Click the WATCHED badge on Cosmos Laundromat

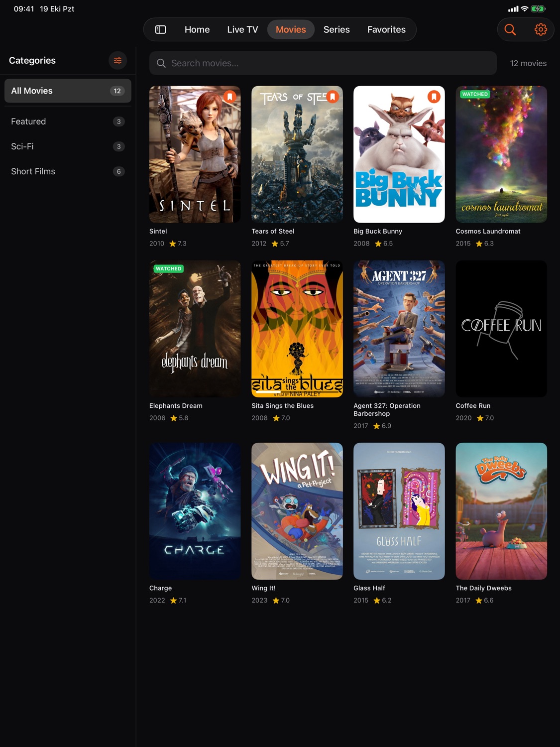coord(475,94)
